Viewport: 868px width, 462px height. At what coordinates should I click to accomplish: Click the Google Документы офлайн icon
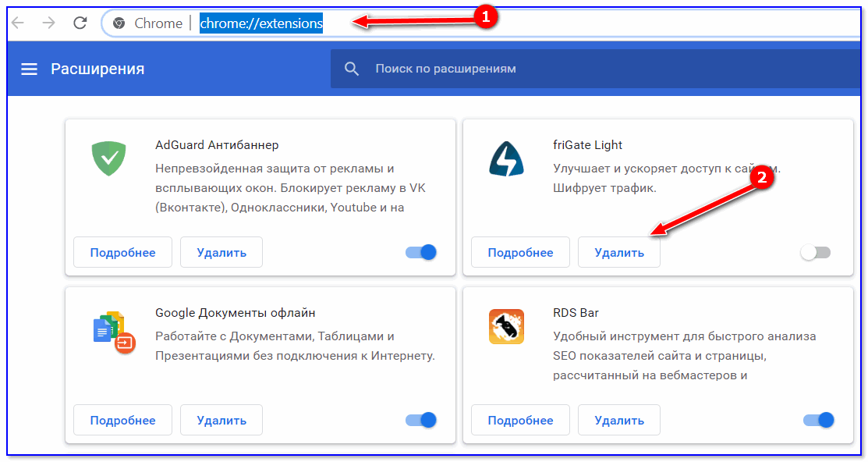pos(114,332)
